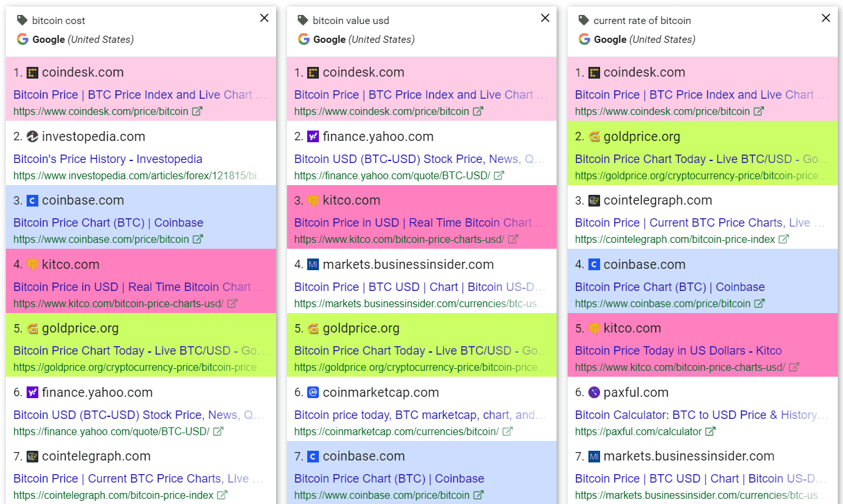
Task: Open external link icon for kitco URL in 'bitcoin value usd' panel
Action: click(x=513, y=239)
